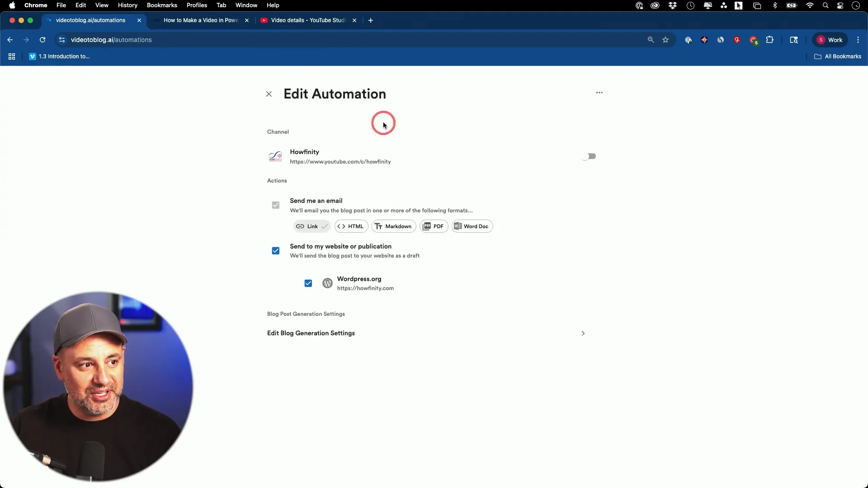Open the Chrome Extensions puzzle icon
The width and height of the screenshot is (868, 488).
point(770,40)
